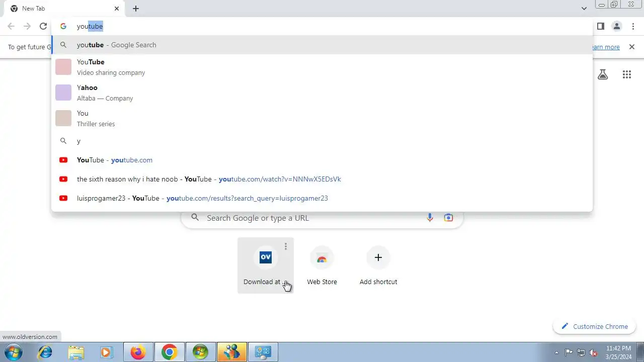
Task: Go back with the back arrow
Action: [x=11, y=26]
